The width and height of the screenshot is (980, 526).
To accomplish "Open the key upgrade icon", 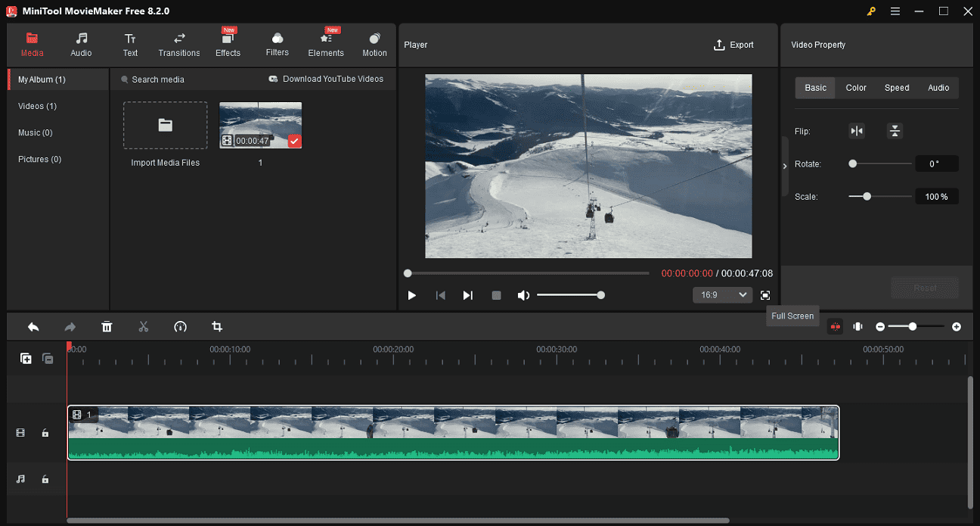I will (872, 11).
